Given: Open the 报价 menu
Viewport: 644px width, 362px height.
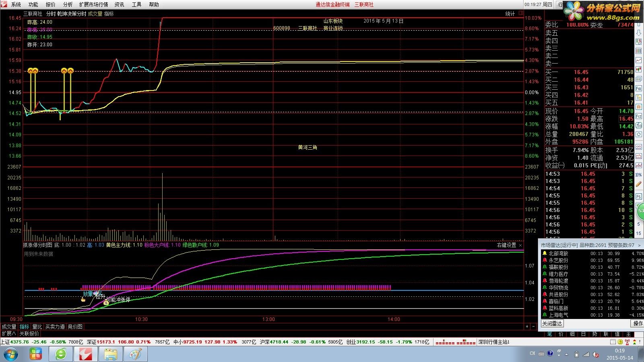Looking at the screenshot, I should click(51, 4).
